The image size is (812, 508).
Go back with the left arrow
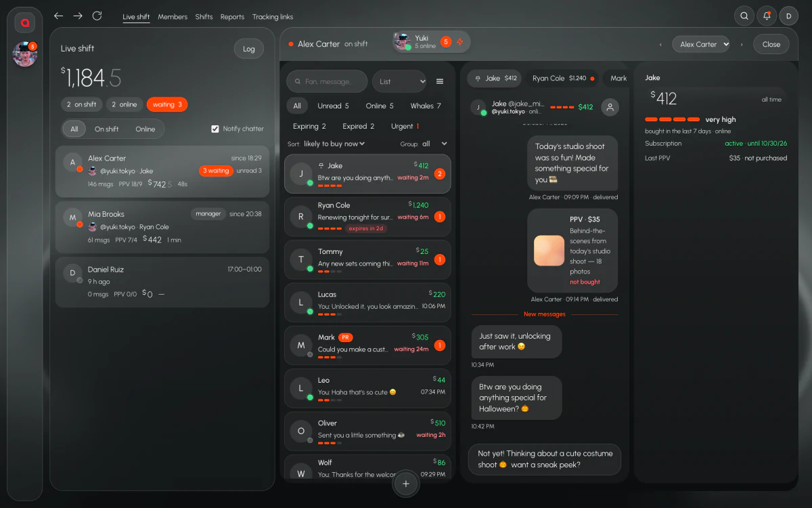[58, 16]
